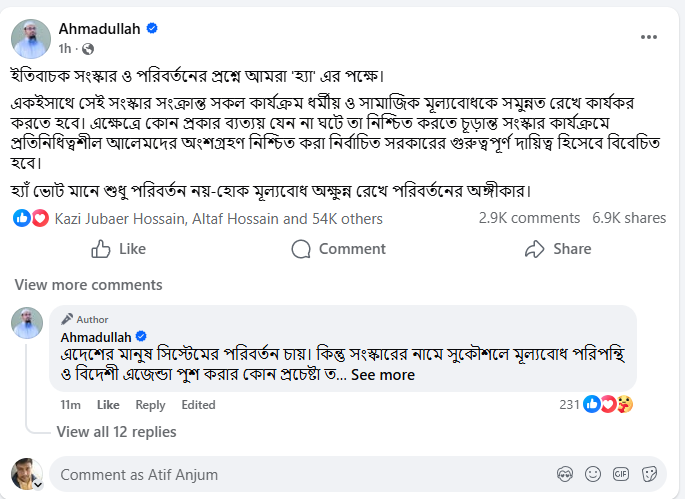
Task: Open the avatar sticker picker in comment box
Action: (x=565, y=474)
